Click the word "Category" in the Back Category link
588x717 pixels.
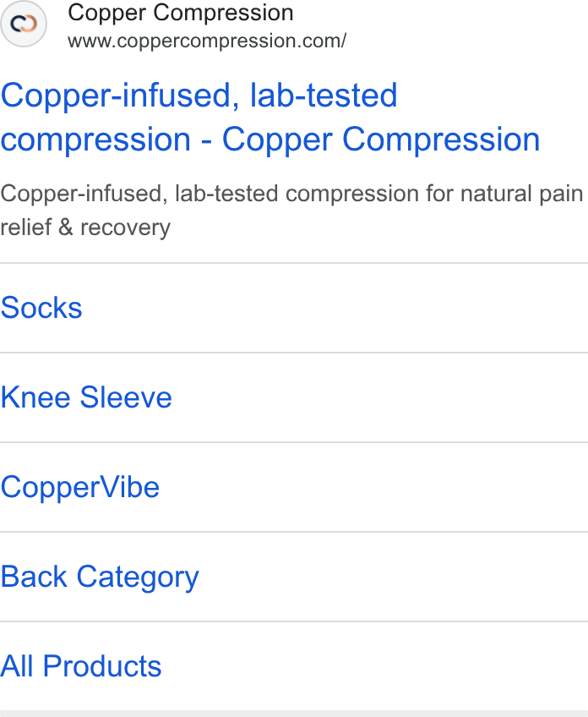[138, 577]
